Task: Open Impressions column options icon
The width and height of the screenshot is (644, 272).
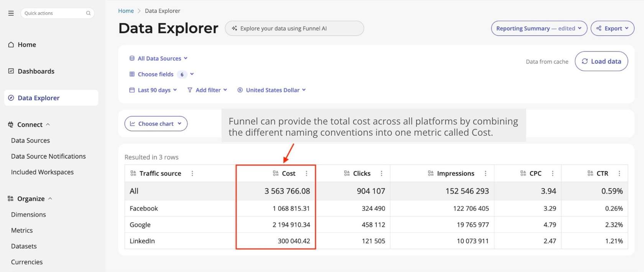Action: [485, 174]
